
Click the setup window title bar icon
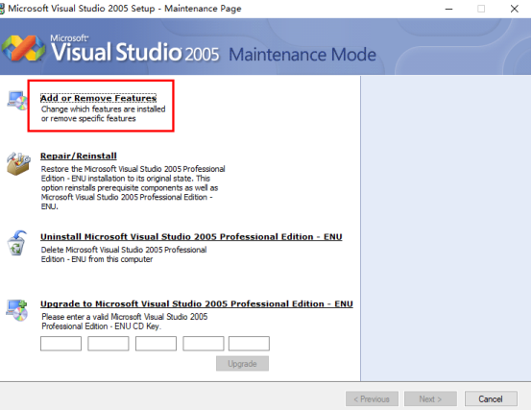coord(2,9)
